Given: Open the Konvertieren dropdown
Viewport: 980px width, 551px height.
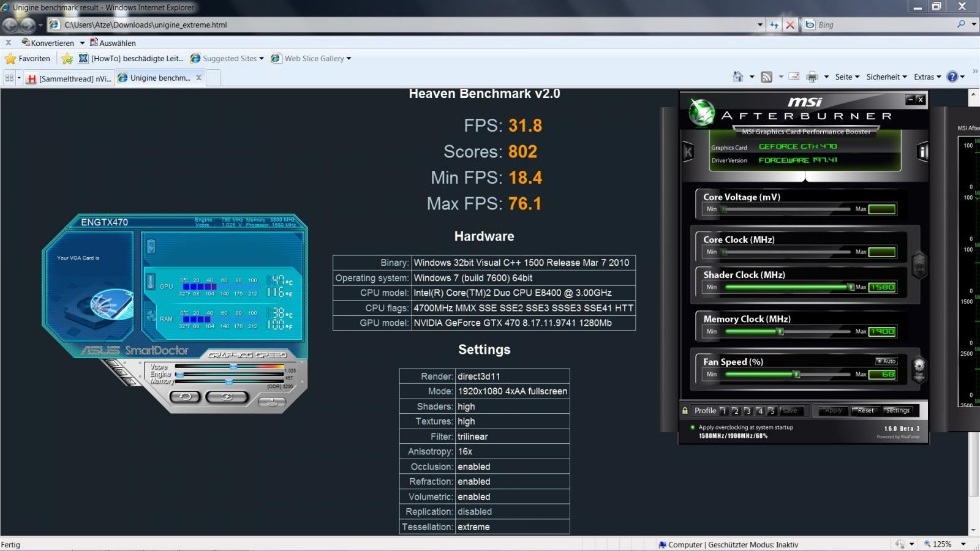Looking at the screenshot, I should coord(82,43).
